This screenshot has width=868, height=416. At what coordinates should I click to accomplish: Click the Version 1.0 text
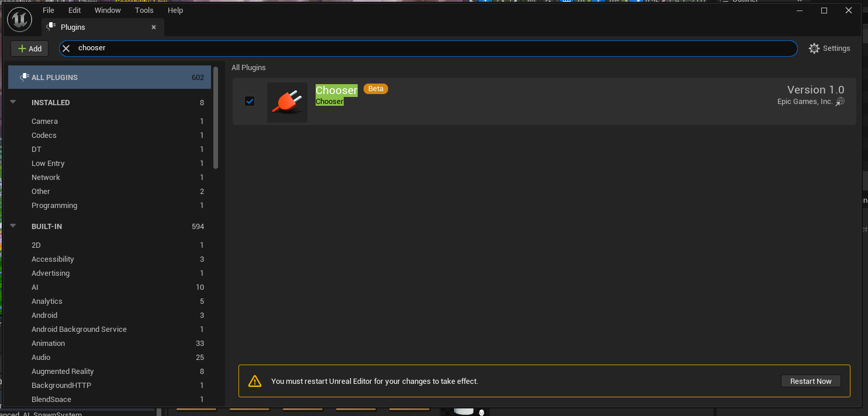point(816,89)
